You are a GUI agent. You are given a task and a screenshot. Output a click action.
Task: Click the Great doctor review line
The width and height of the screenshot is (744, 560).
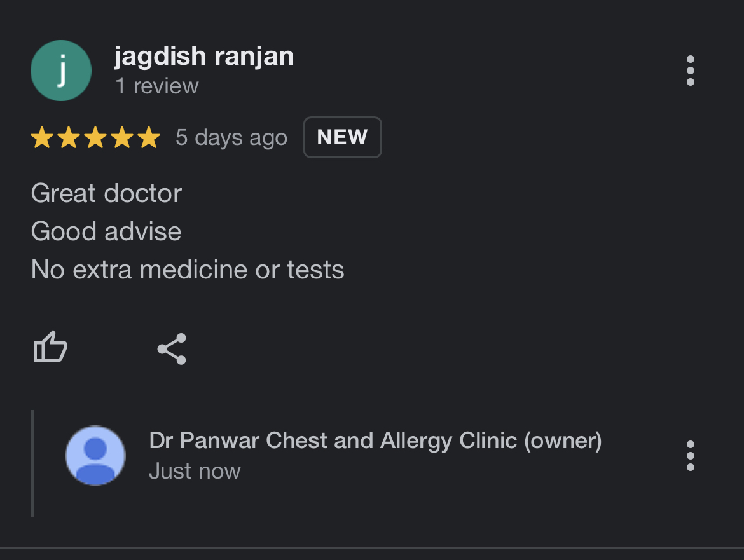[106, 193]
